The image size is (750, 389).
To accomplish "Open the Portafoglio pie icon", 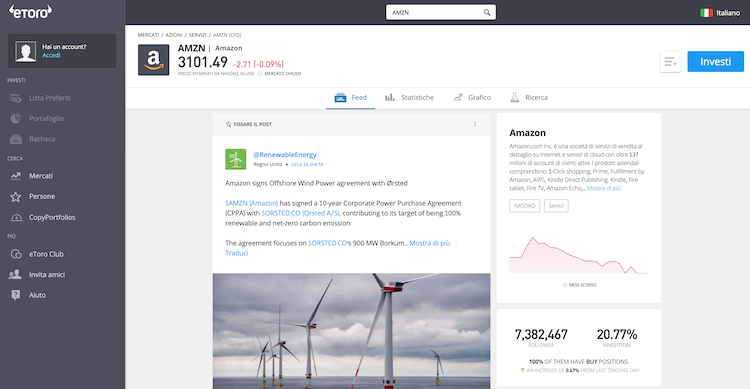I will tap(16, 119).
